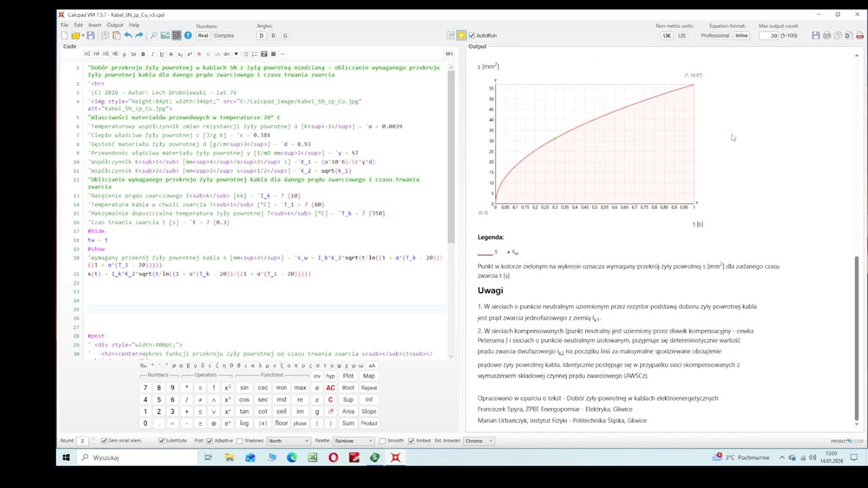Click the Map keypad button

[369, 375]
